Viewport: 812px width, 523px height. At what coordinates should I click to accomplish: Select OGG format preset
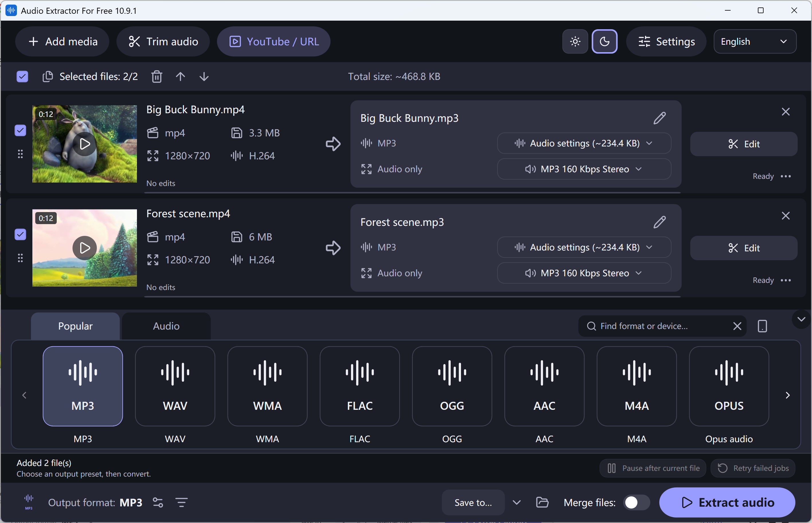(x=452, y=386)
